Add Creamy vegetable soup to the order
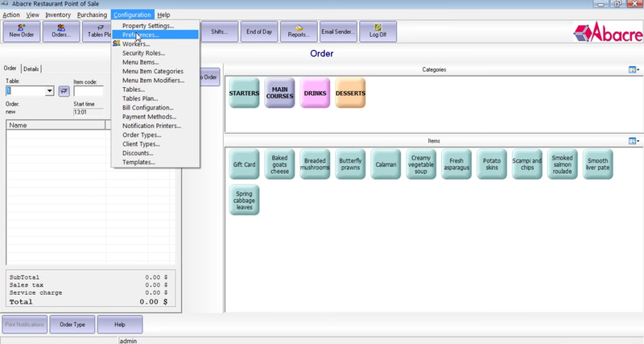 (421, 164)
